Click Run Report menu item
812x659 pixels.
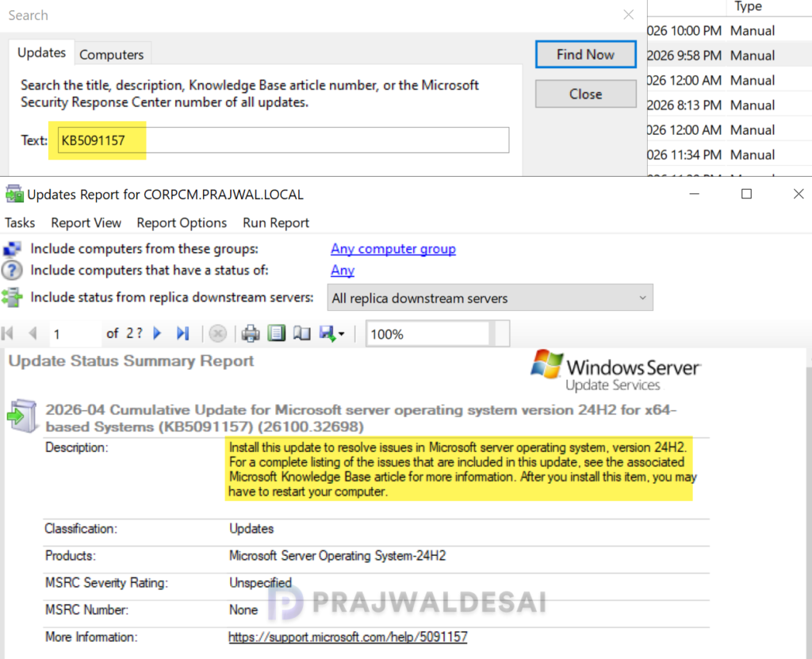pyautogui.click(x=276, y=223)
